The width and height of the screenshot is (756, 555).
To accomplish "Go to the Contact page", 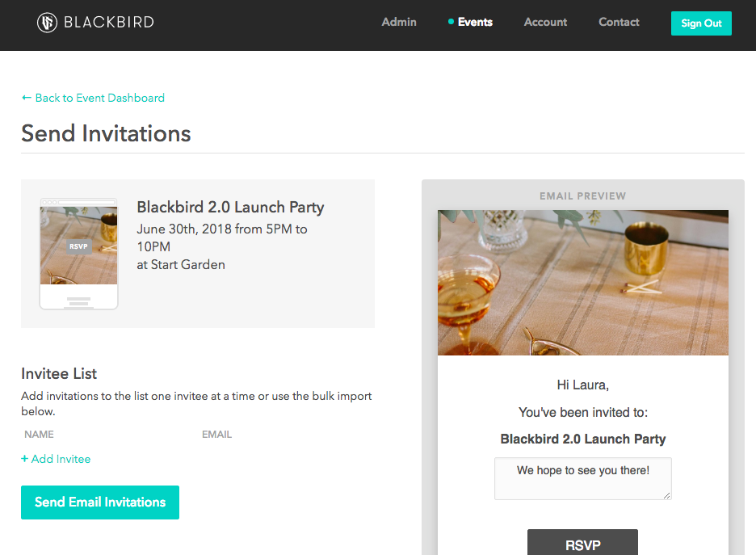I will (619, 22).
